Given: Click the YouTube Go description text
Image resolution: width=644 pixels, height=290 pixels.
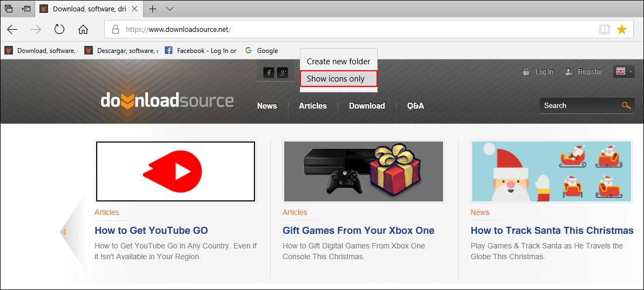Looking at the screenshot, I should pos(176,252).
